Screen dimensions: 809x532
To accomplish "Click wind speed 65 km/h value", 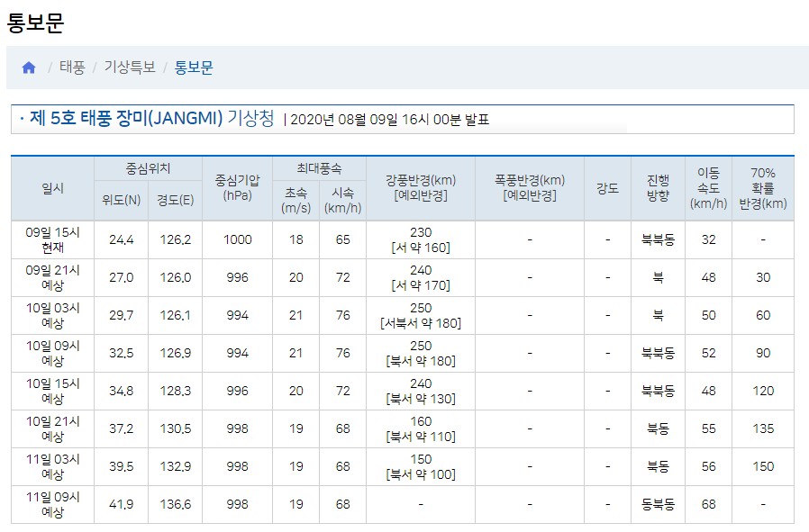I will click(343, 239).
